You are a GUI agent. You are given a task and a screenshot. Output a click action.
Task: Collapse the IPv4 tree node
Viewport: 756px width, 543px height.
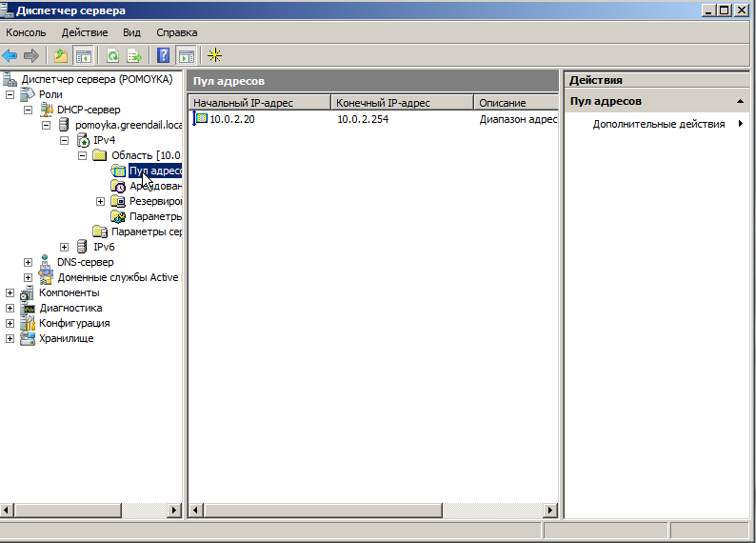pyautogui.click(x=64, y=140)
